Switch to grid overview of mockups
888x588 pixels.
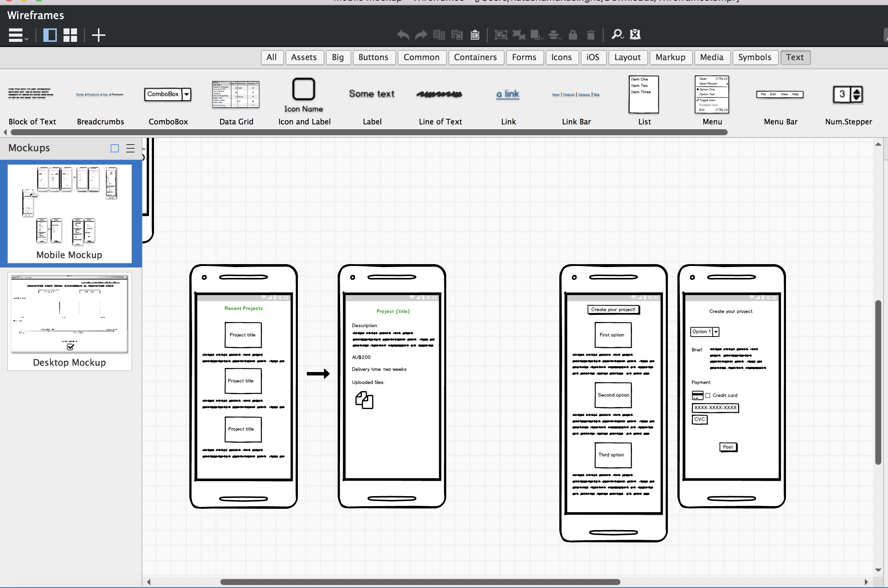70,35
